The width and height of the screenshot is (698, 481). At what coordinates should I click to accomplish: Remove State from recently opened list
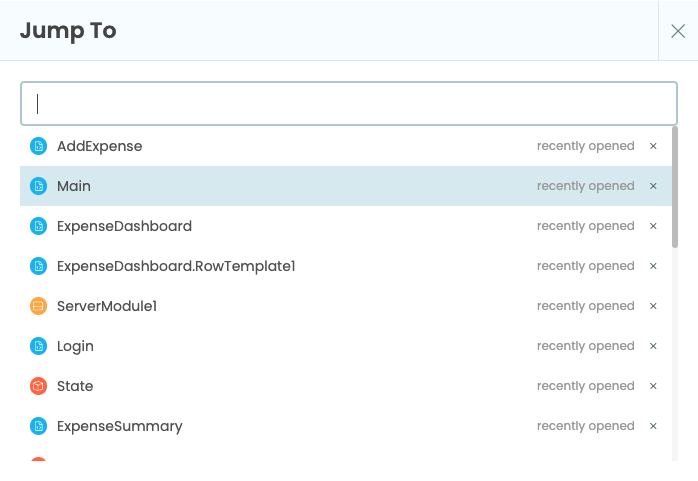653,386
